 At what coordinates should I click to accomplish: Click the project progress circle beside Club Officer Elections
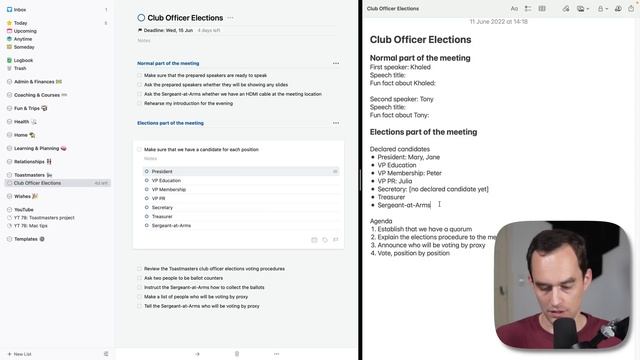coord(141,18)
